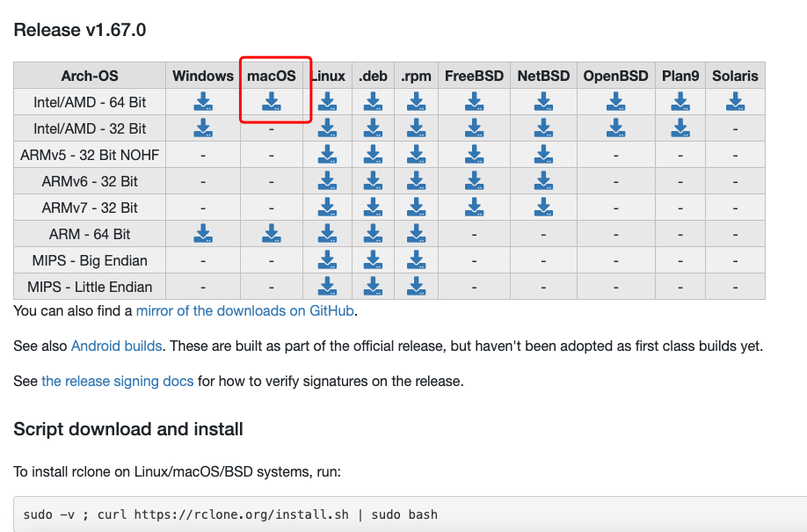Click the OpenBSD column header
807x532 pixels.
(615, 76)
